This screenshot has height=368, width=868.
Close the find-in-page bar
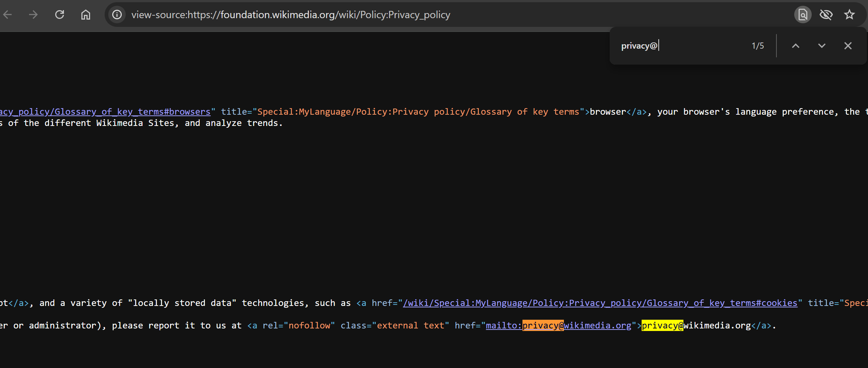click(x=848, y=46)
